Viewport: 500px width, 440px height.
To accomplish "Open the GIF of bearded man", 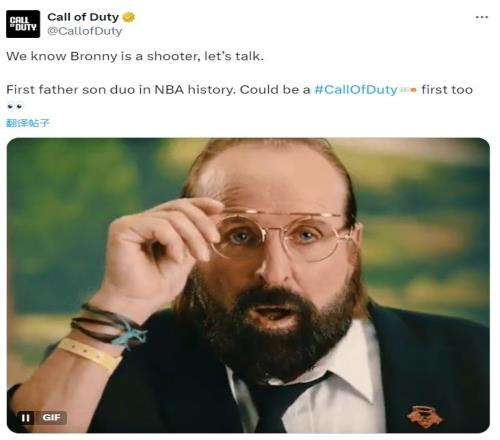I will pyautogui.click(x=248, y=285).
